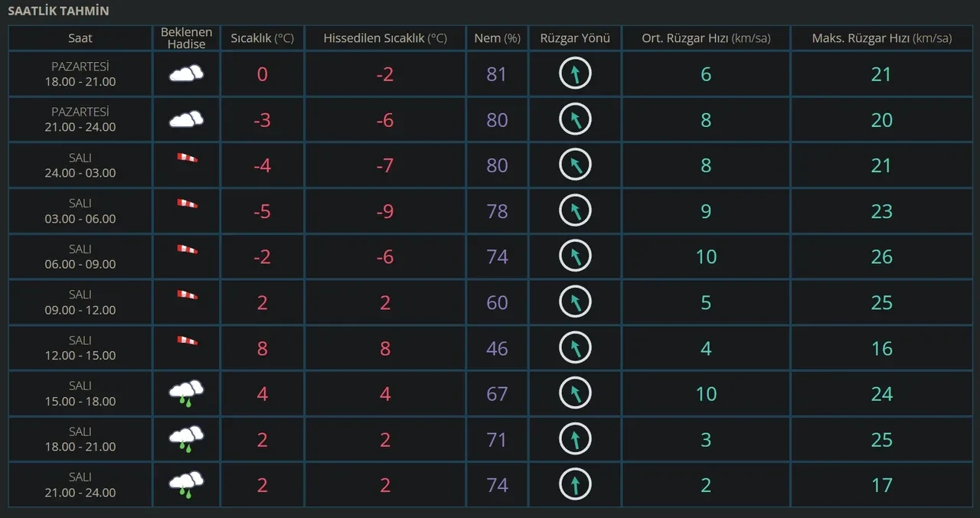Click the windsock icon for Salı 24.00 - 03.00
The width and height of the screenshot is (980, 518).
pyautogui.click(x=187, y=158)
